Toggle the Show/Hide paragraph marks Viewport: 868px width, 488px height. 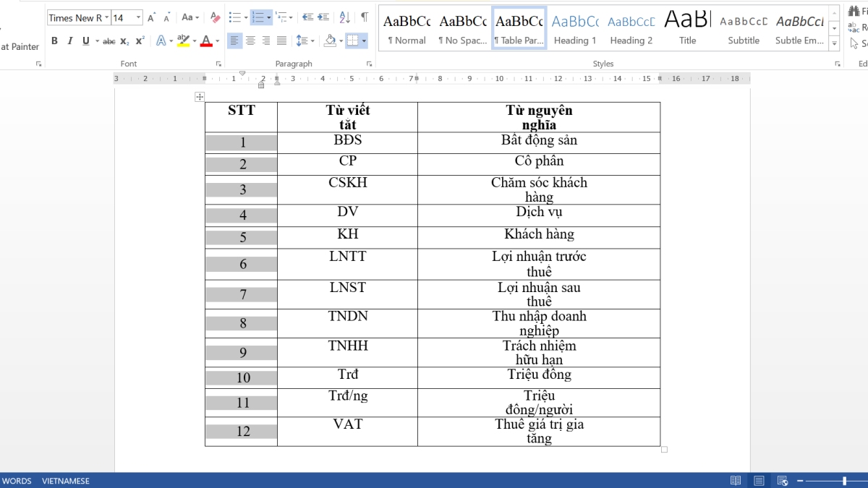(364, 18)
